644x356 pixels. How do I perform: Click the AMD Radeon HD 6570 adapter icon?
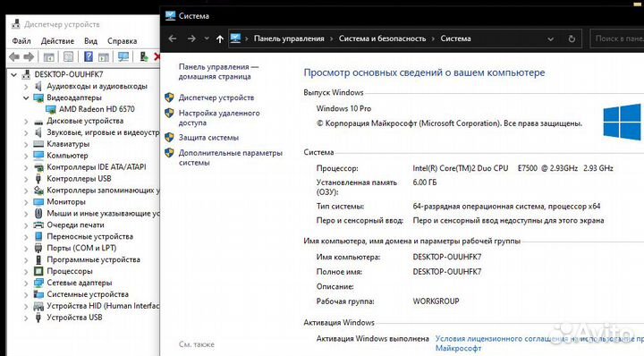pyautogui.click(x=51, y=109)
